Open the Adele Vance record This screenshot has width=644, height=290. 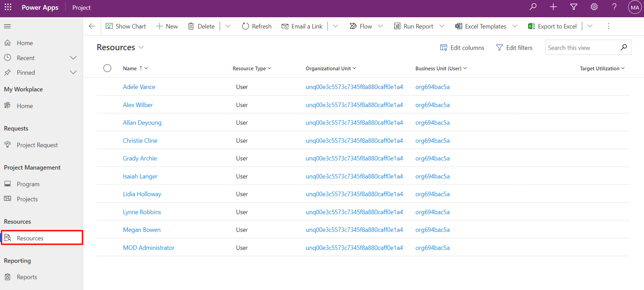[x=139, y=87]
